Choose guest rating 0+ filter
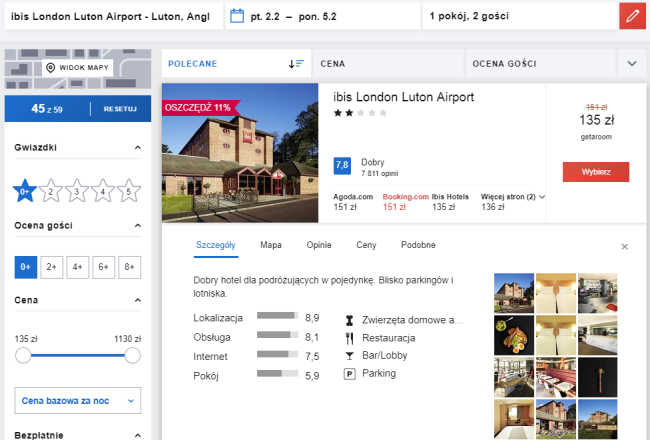This screenshot has width=650, height=440. tap(26, 267)
